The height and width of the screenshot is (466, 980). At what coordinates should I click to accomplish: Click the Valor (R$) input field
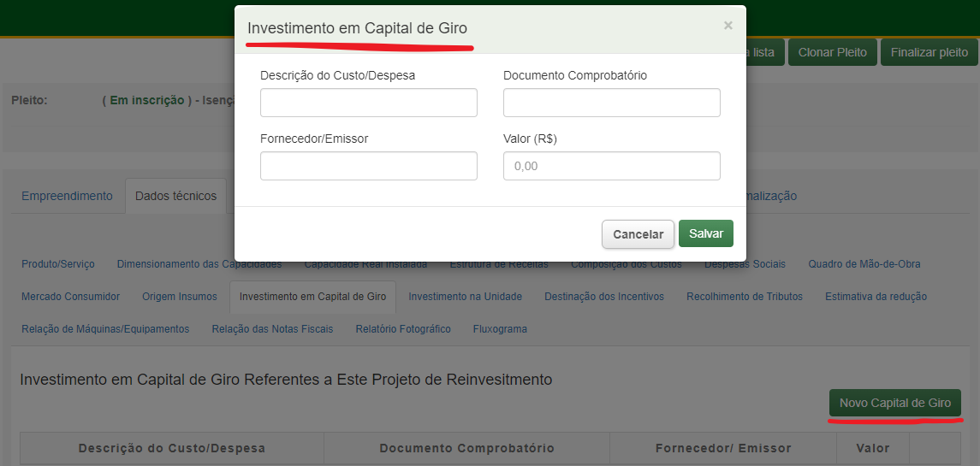(x=612, y=166)
